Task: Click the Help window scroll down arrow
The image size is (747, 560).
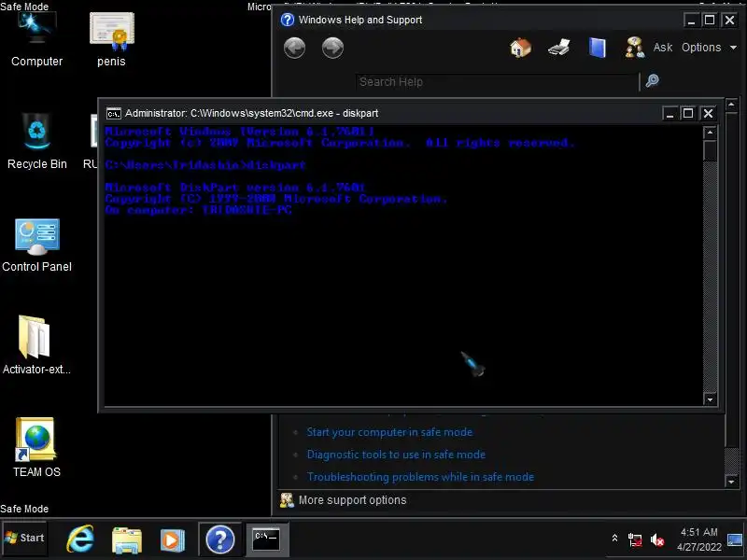Action: (x=732, y=482)
